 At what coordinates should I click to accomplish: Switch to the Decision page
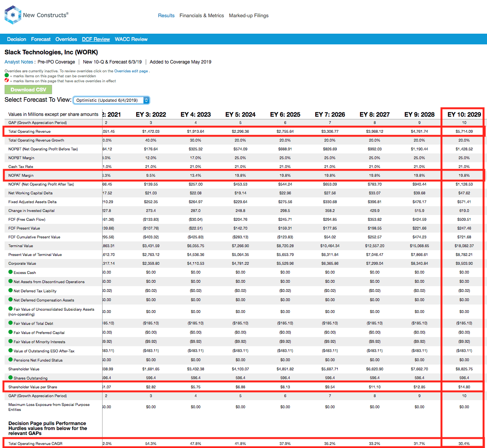point(16,39)
